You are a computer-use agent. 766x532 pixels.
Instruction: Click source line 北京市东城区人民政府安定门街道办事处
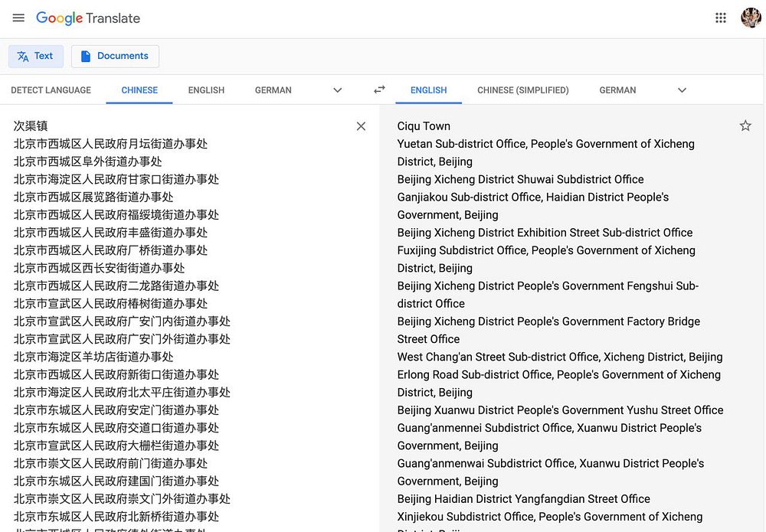116,410
